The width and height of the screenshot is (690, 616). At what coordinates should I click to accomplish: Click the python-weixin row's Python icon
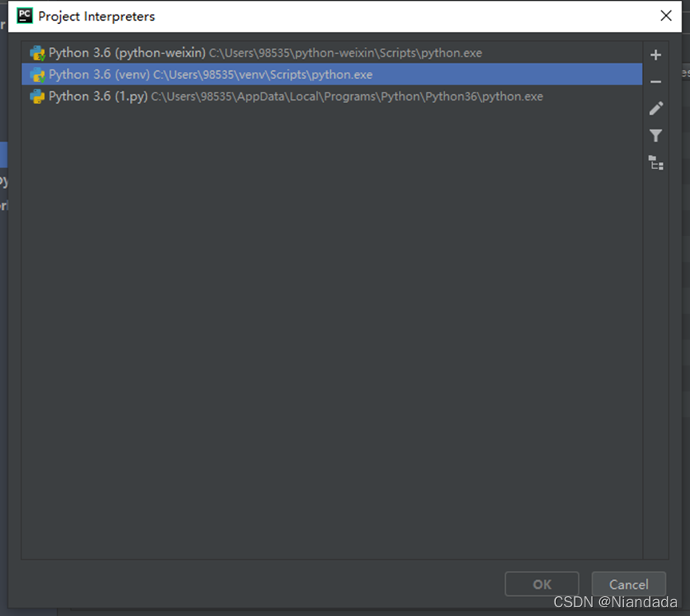tap(37, 53)
